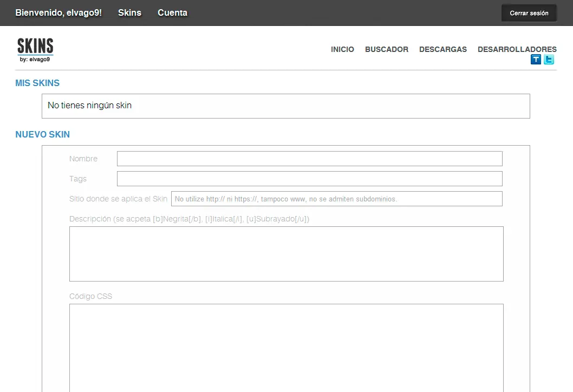
Task: Click inside the Tags input box
Action: 309,179
